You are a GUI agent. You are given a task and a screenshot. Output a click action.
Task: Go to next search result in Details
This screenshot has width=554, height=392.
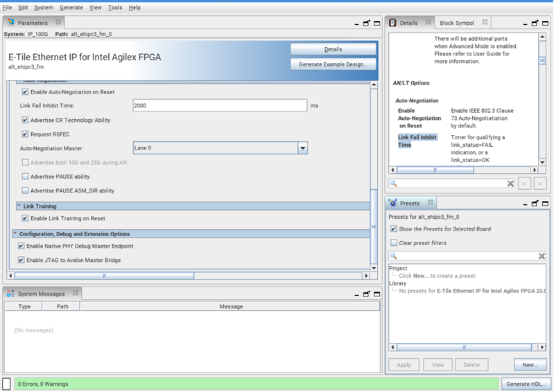pyautogui.click(x=540, y=184)
